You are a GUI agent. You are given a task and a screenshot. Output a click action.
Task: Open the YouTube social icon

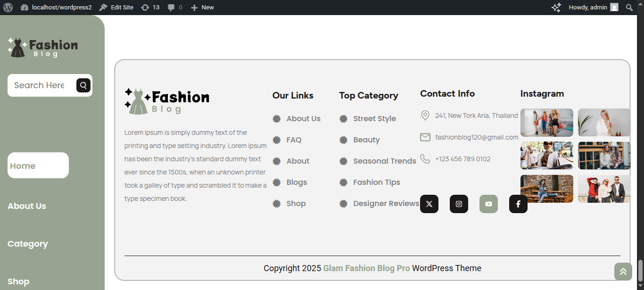tap(488, 204)
